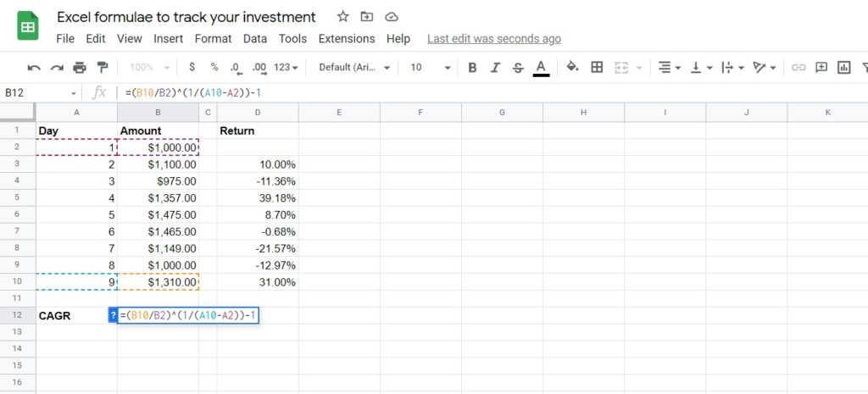Toggle bold formatting

472,68
